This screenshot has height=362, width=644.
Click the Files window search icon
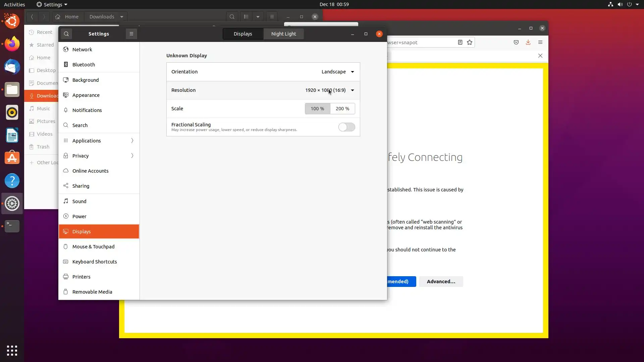(232, 17)
